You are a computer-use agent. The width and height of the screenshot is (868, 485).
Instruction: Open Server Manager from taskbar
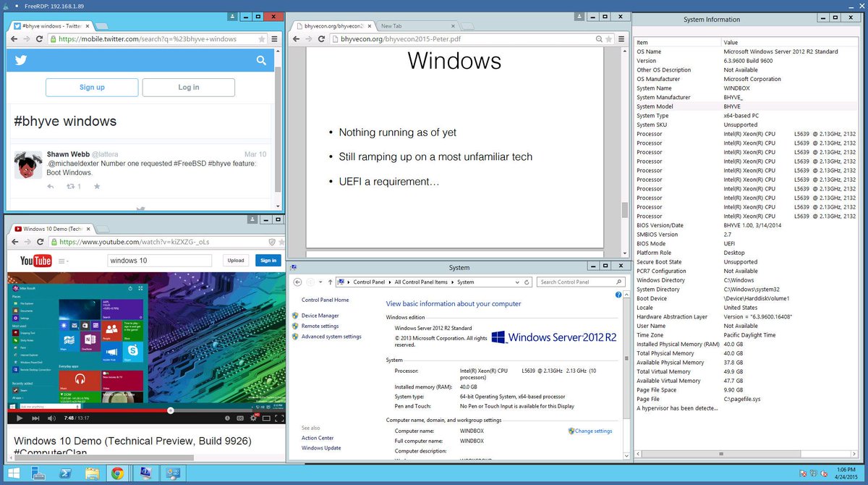pyautogui.click(x=39, y=474)
